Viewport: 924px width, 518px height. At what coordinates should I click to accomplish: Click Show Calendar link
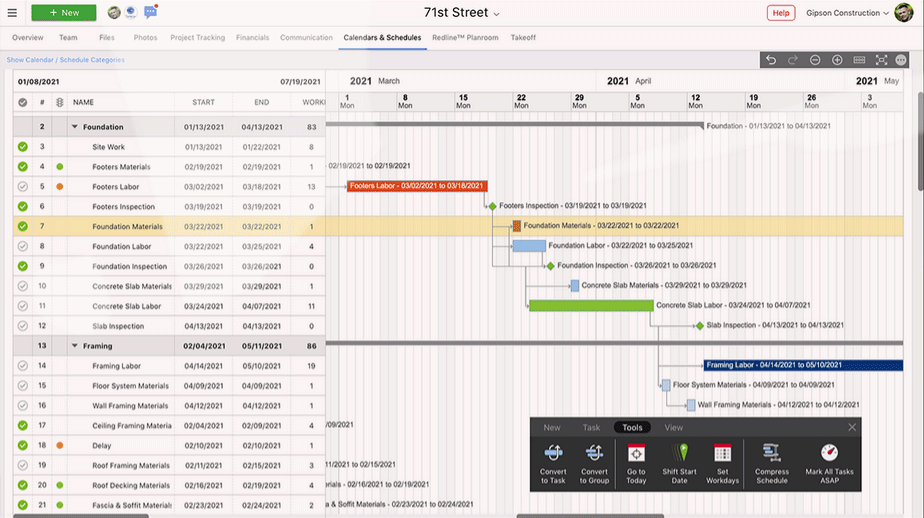30,60
